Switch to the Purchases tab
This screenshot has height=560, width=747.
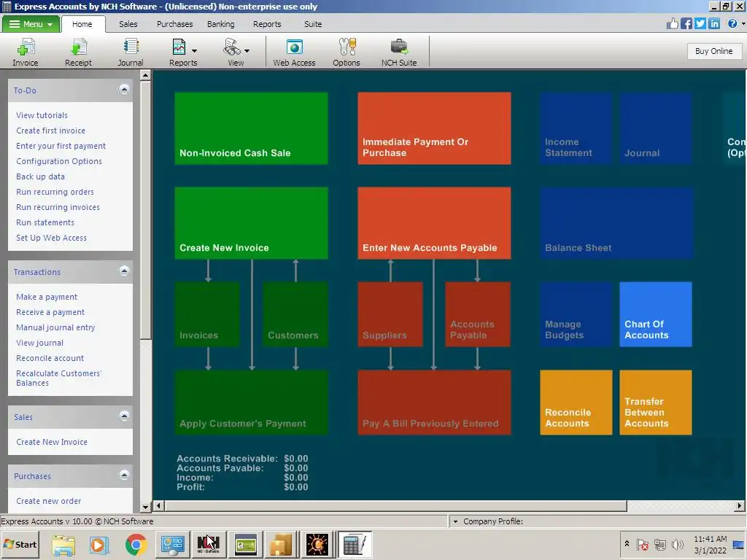175,24
